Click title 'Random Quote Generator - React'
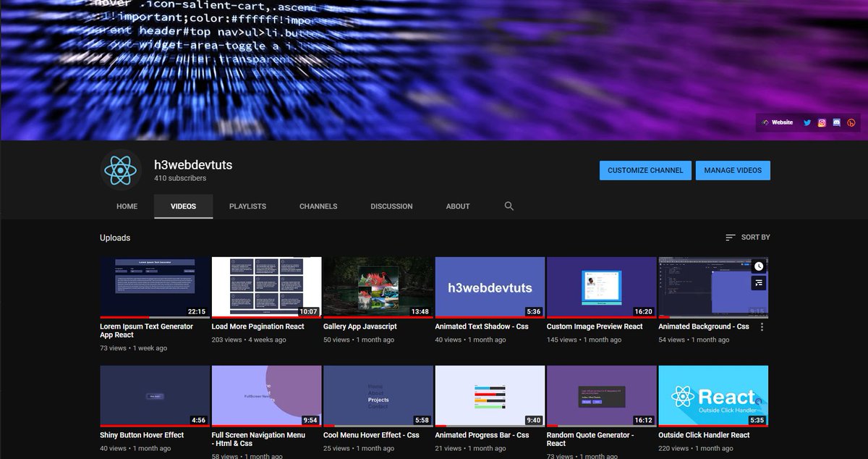Viewport: 868px width, 459px height. click(590, 439)
